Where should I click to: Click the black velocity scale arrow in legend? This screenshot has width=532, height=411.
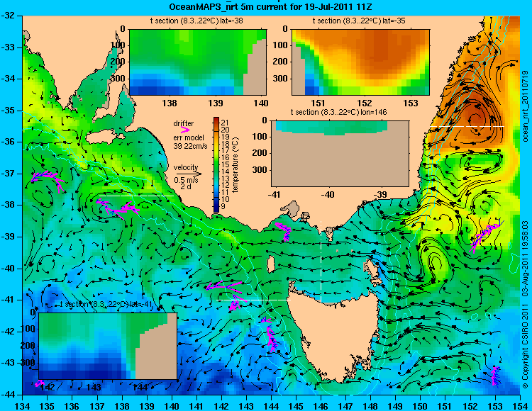(188, 174)
